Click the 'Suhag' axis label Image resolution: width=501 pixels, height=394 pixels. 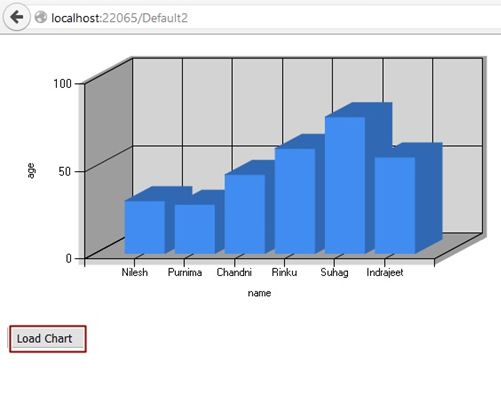pos(334,273)
